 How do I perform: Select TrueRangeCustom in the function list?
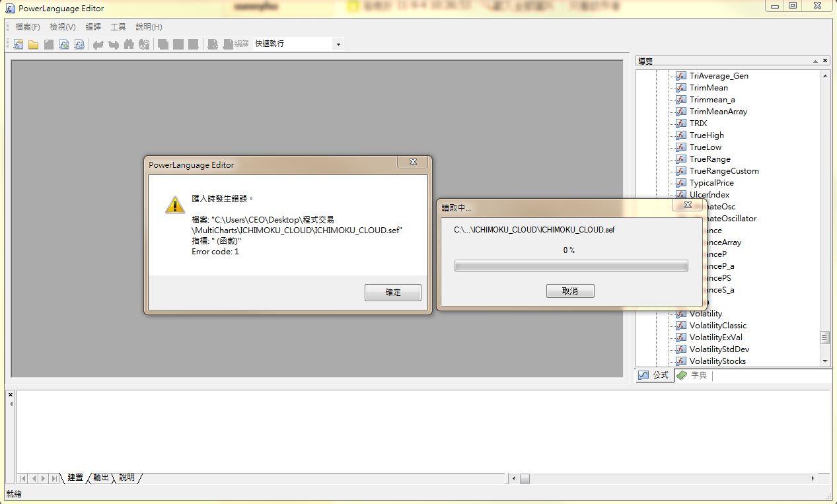[724, 171]
